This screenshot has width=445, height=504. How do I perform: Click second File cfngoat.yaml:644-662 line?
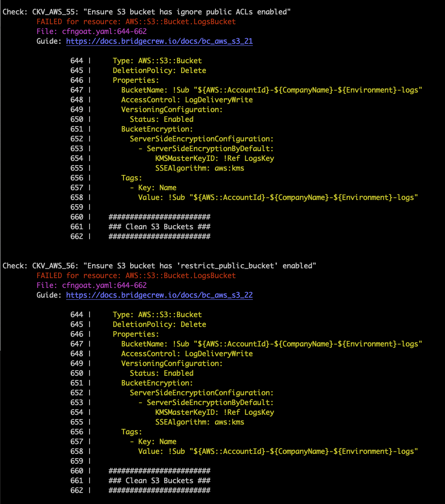[x=92, y=285]
